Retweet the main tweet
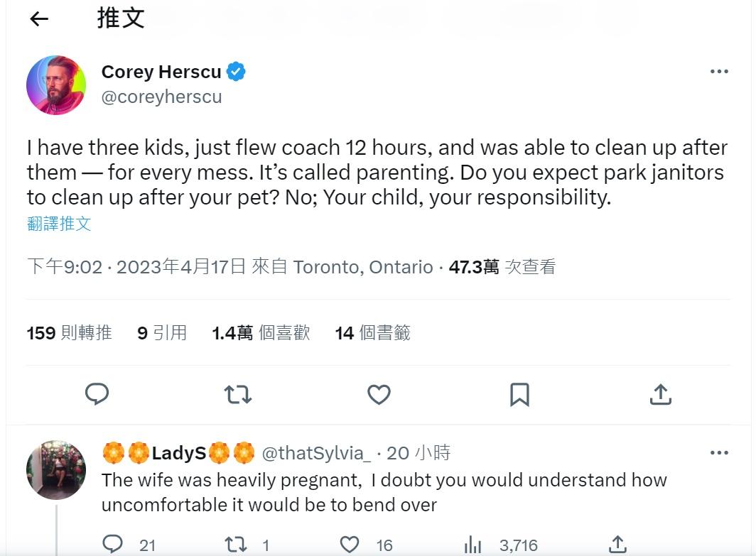The image size is (756, 556). click(238, 394)
